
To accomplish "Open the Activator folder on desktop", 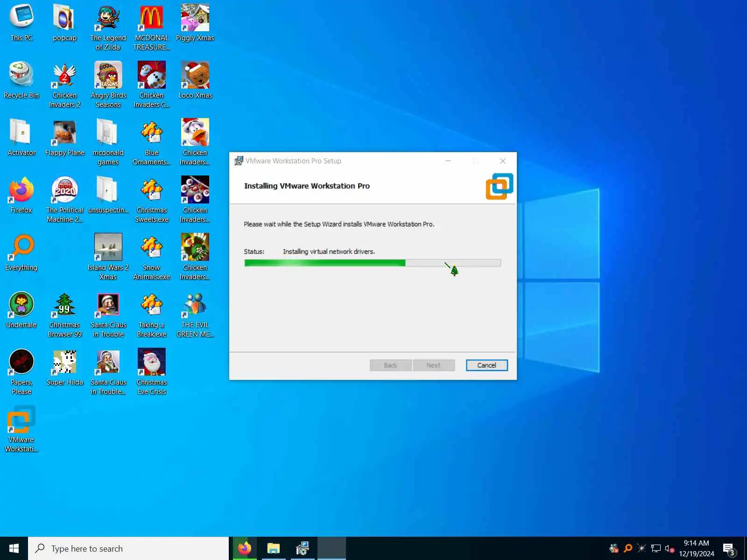I will click(21, 138).
